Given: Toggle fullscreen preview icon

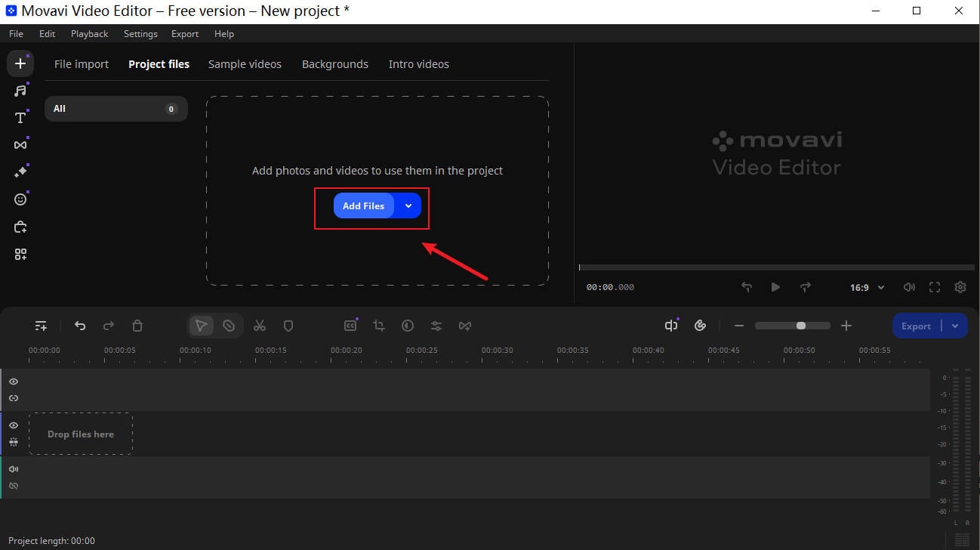Looking at the screenshot, I should click(935, 287).
